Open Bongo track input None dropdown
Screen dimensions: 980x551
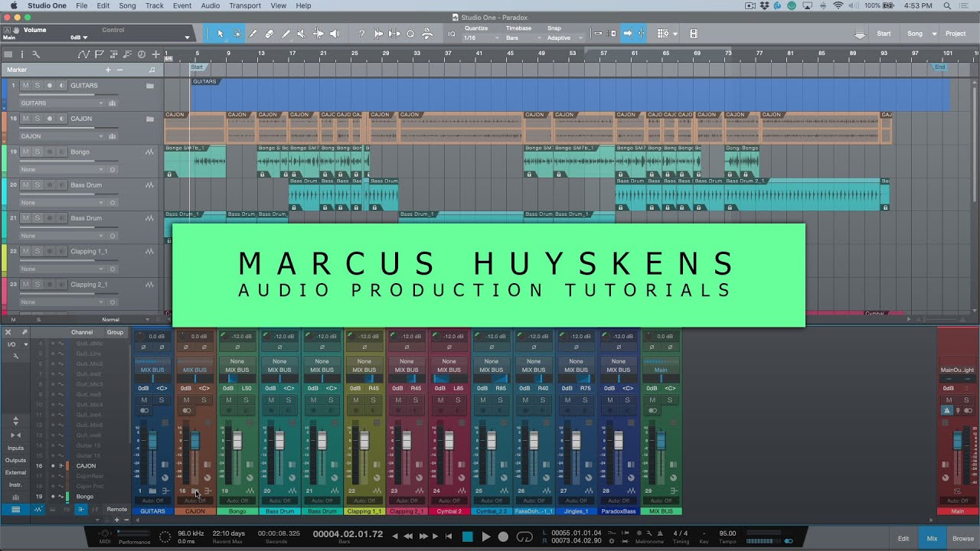click(x=63, y=169)
